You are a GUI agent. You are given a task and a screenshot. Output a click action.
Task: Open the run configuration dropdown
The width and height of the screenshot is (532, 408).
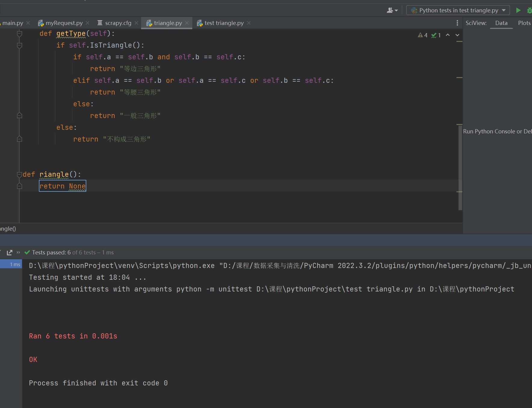[458, 10]
